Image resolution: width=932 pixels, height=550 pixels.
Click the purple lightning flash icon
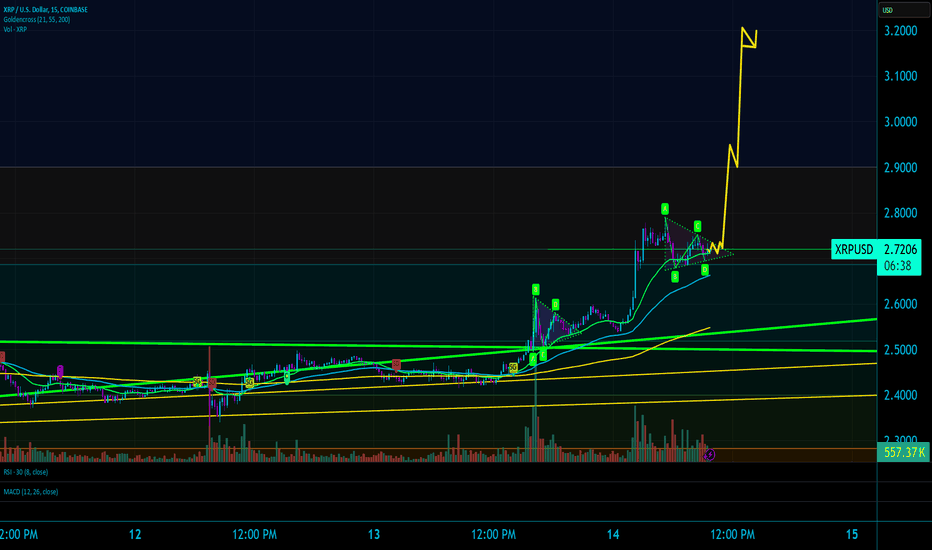pyautogui.click(x=709, y=455)
